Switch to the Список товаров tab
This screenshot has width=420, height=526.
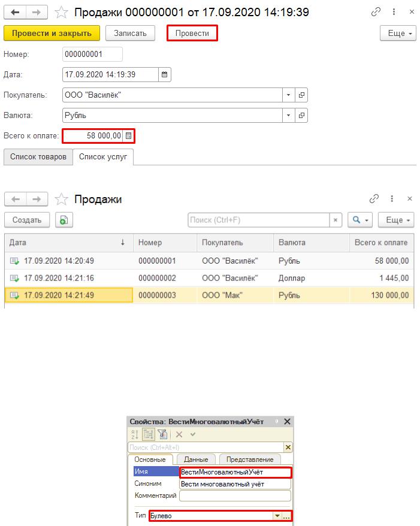(x=38, y=157)
